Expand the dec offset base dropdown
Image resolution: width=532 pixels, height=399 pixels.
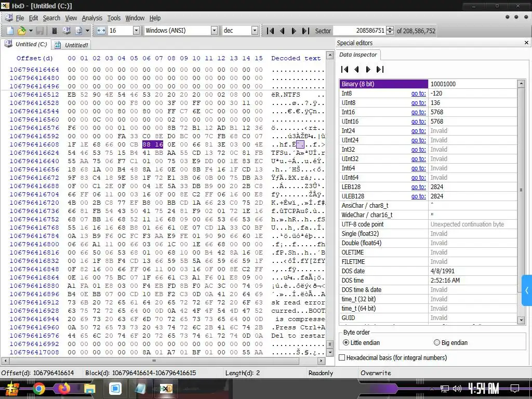click(255, 31)
